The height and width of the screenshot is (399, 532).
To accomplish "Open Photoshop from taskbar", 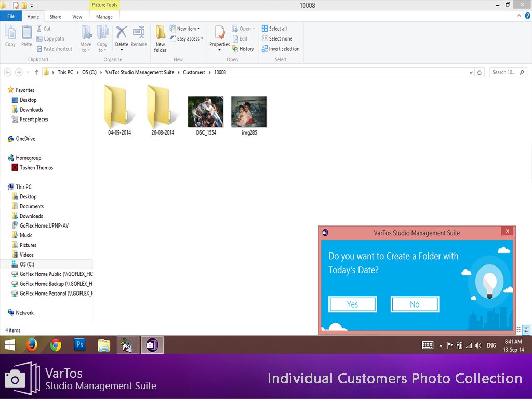I will tap(79, 345).
